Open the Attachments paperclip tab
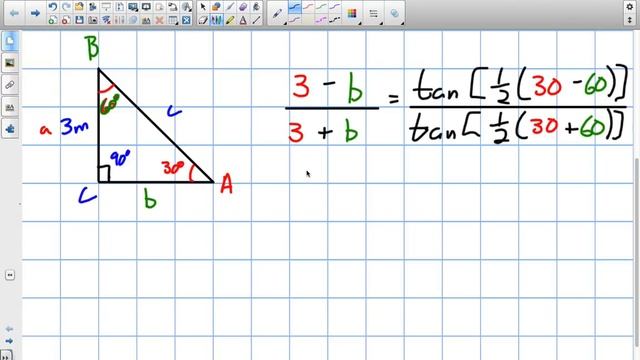The width and height of the screenshot is (640, 360). (x=10, y=85)
